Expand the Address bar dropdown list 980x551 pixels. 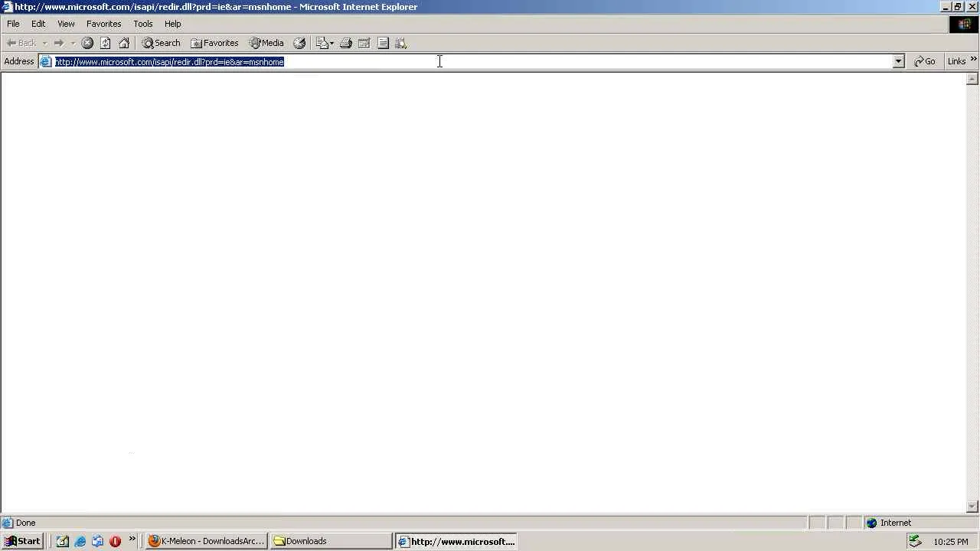[x=899, y=61]
